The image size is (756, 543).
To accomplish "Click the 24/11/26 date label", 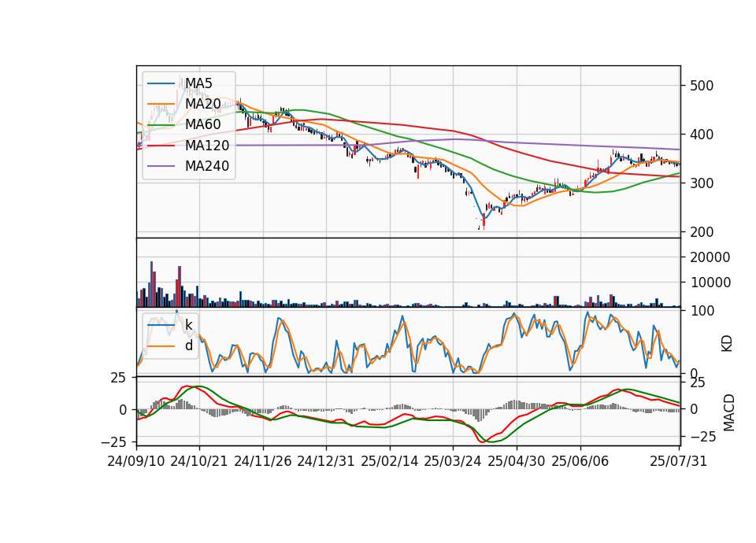I will [263, 461].
